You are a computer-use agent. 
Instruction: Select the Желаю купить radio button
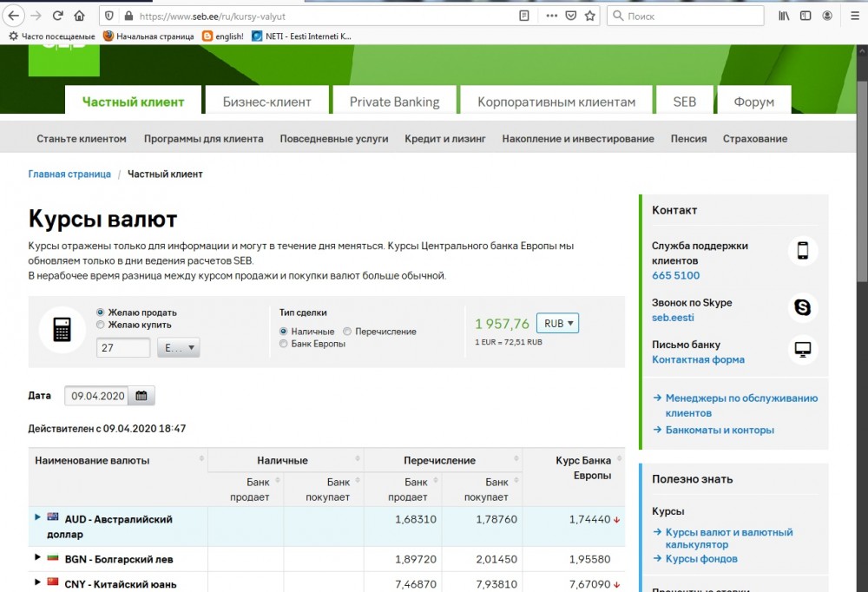click(101, 325)
